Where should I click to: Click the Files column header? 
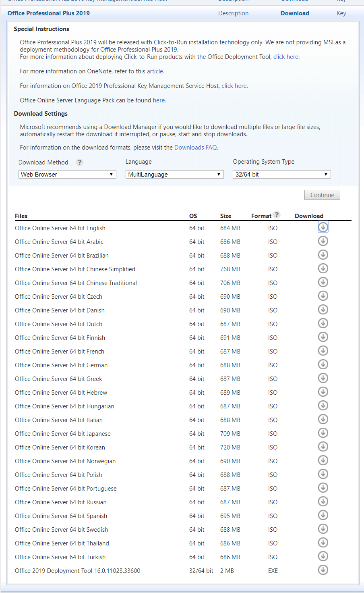coord(21,216)
